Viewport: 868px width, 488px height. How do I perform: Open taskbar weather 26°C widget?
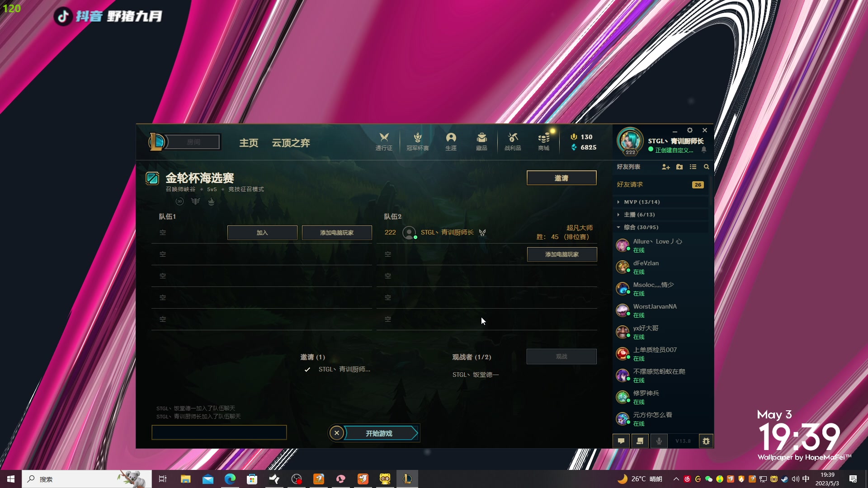click(640, 479)
